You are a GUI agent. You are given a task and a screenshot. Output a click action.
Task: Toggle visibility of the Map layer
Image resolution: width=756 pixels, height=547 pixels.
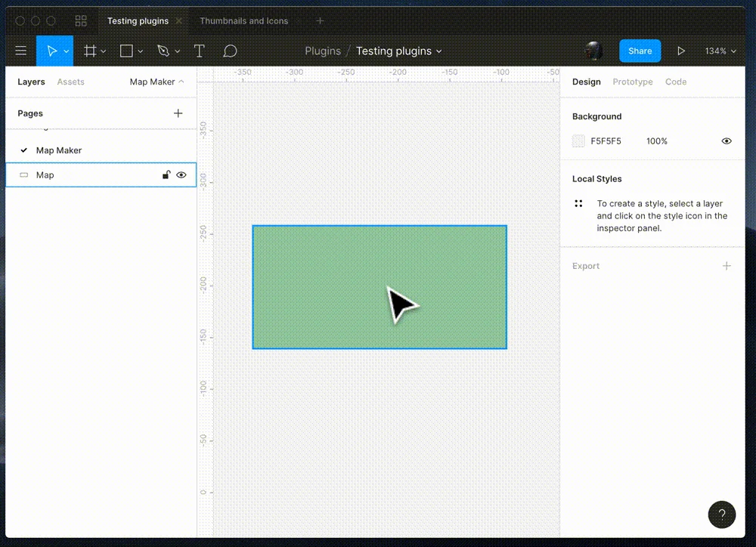181,175
